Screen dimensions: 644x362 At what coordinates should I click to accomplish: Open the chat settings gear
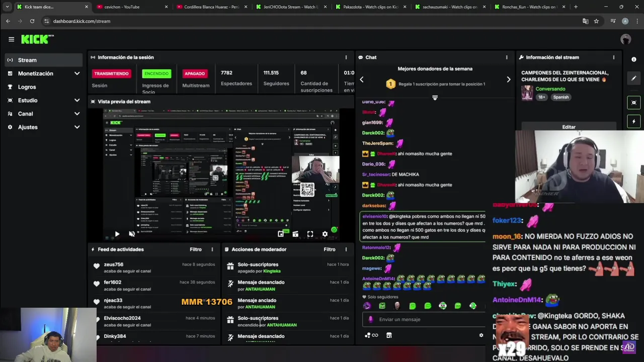coord(481,335)
